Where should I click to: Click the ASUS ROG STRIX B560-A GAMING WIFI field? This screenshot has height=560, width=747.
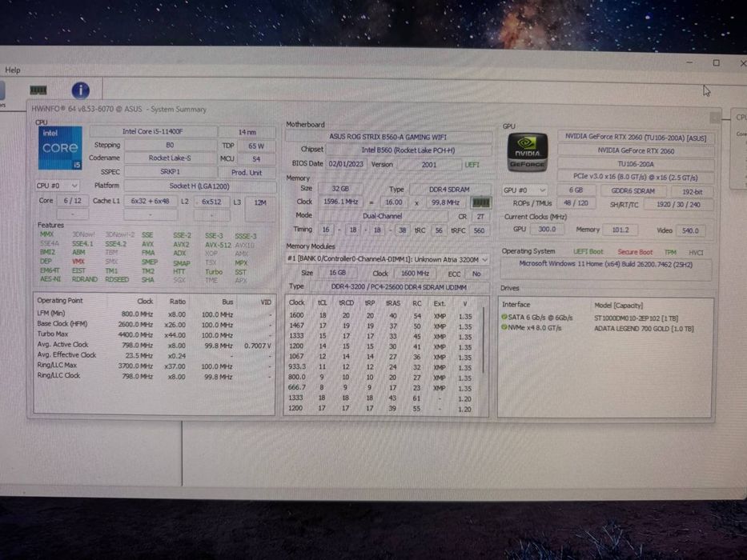tap(388, 137)
